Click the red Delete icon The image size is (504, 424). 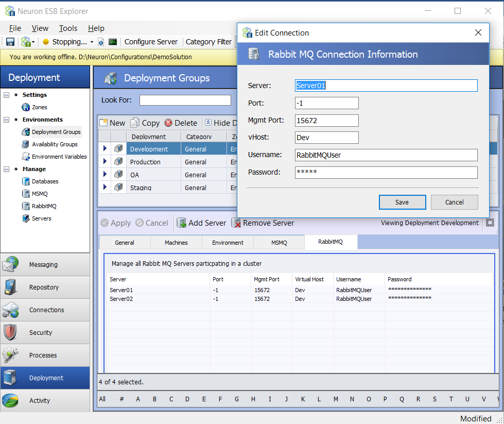point(168,123)
